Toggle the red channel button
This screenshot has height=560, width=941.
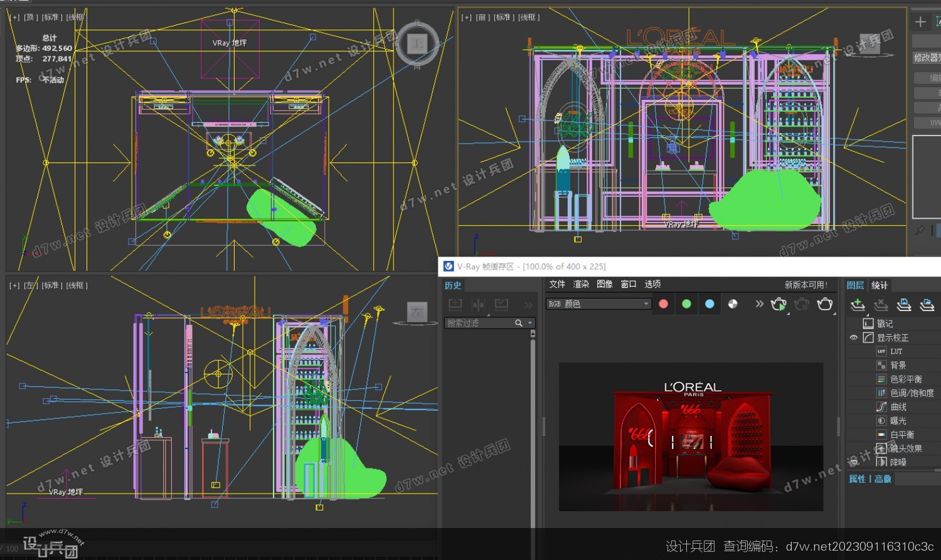pyautogui.click(x=664, y=304)
